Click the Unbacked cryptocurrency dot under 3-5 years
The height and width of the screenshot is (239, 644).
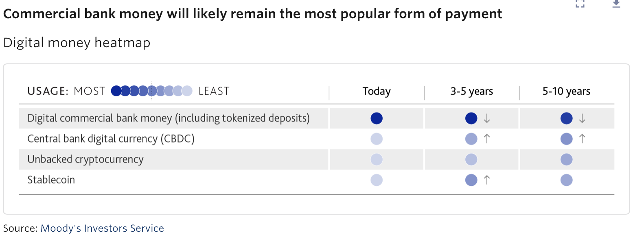coord(471,159)
